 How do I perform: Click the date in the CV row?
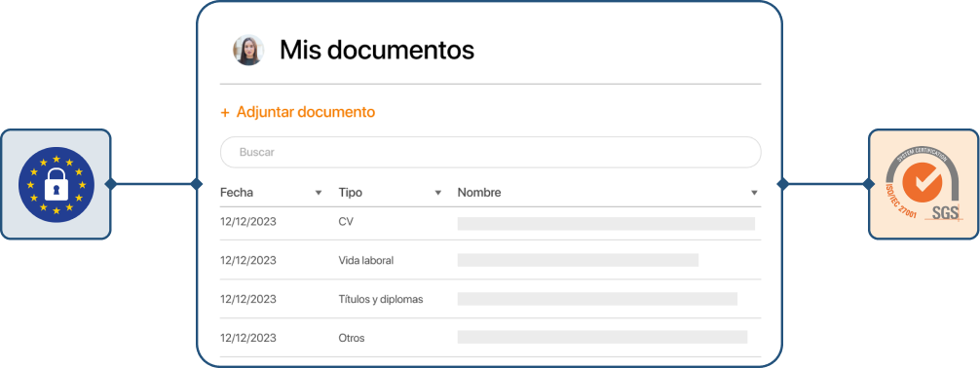248,222
